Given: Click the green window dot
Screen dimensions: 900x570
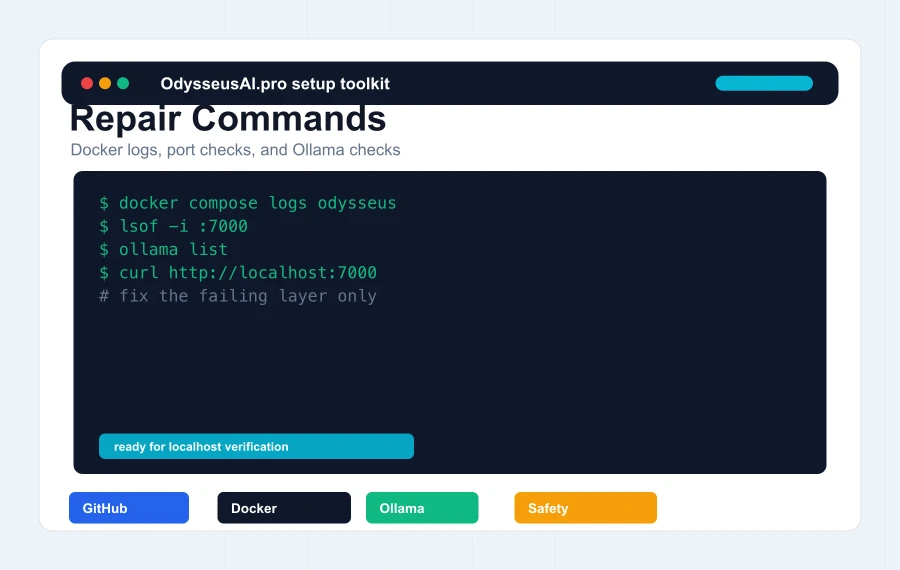Looking at the screenshot, I should tap(123, 83).
